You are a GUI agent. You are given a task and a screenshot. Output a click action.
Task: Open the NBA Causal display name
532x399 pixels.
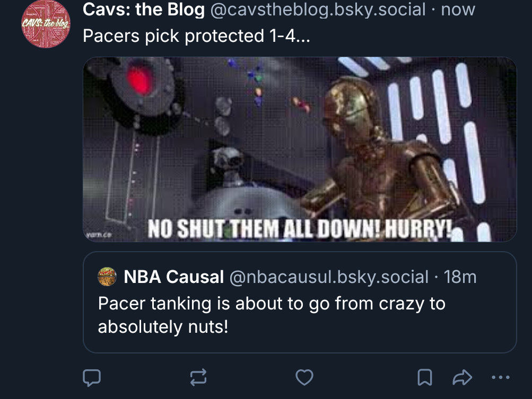[x=173, y=277]
